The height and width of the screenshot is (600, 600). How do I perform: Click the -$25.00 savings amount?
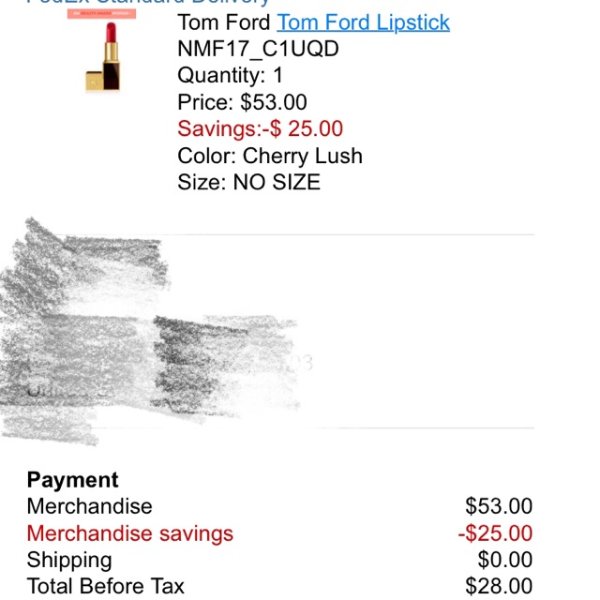pyautogui.click(x=496, y=533)
